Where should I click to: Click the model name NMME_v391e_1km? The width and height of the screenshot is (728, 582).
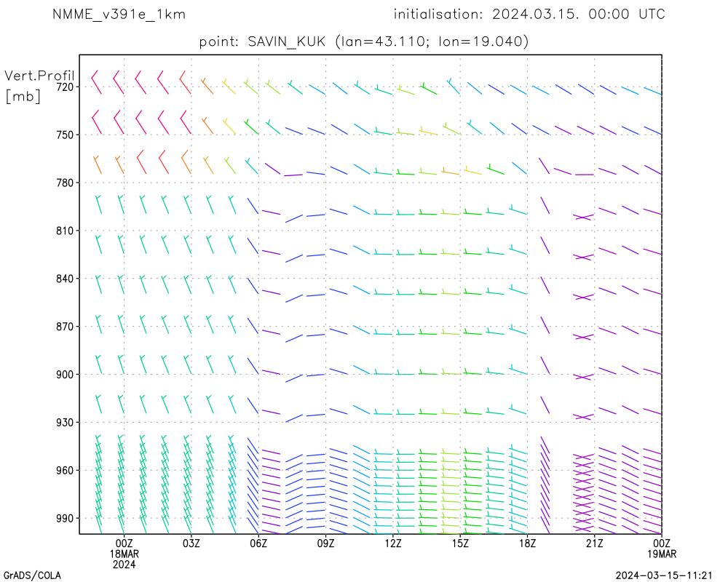click(119, 15)
